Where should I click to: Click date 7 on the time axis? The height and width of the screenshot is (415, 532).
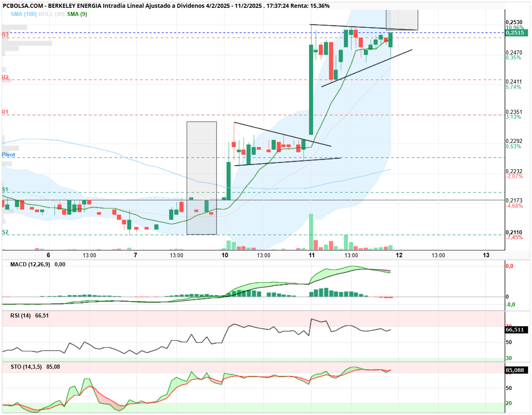[x=136, y=255]
